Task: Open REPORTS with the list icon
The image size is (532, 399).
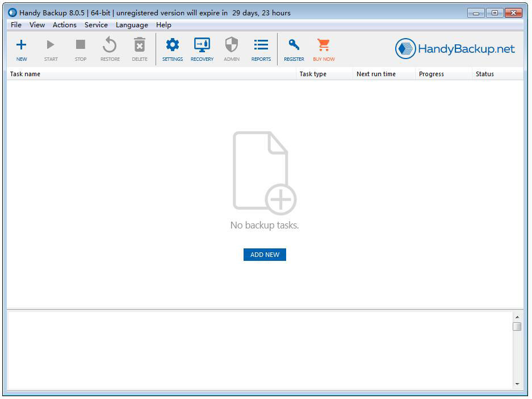Action: pyautogui.click(x=261, y=44)
